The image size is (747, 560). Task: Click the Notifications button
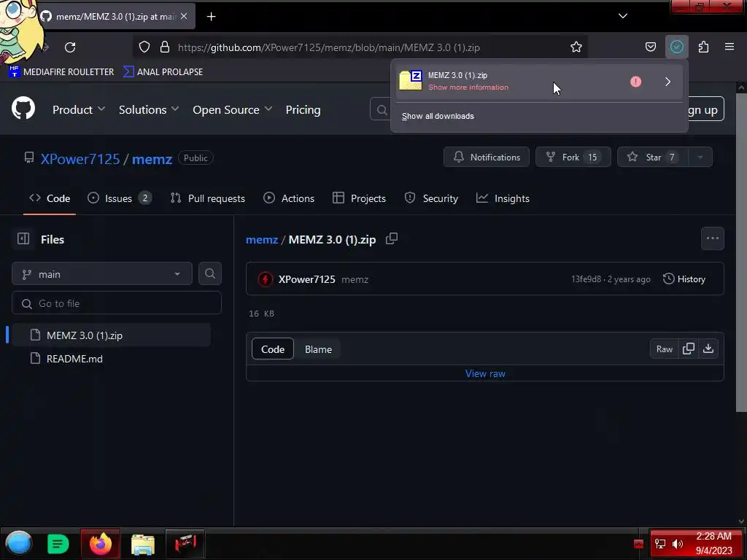click(487, 157)
